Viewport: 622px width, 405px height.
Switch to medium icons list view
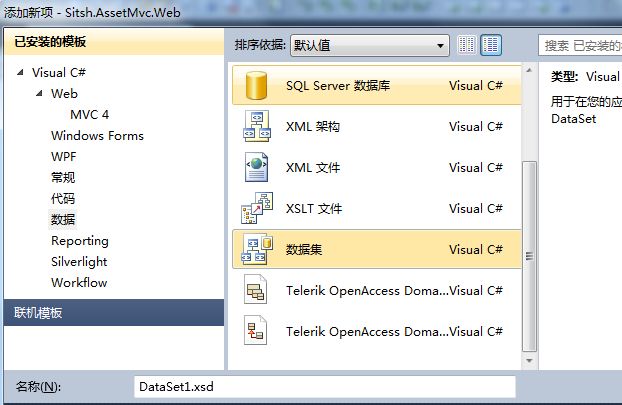(491, 45)
